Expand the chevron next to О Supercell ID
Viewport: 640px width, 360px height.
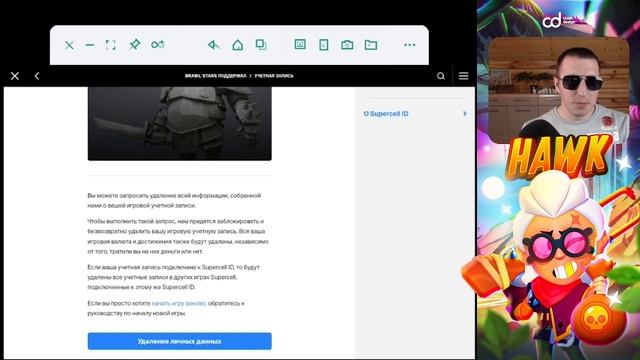point(464,114)
